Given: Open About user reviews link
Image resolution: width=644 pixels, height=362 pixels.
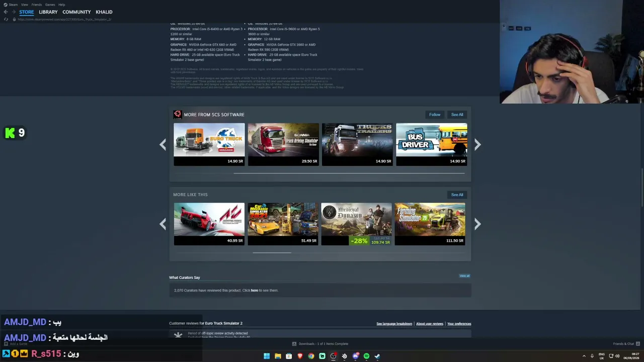Looking at the screenshot, I should (x=430, y=324).
